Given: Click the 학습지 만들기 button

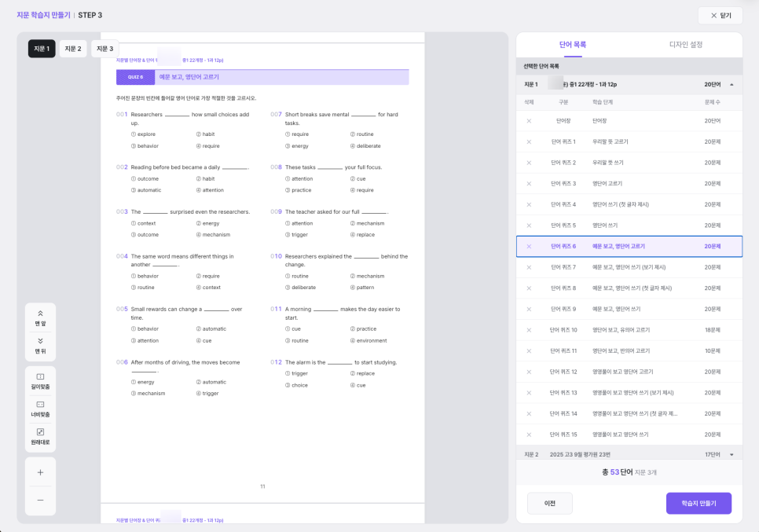Looking at the screenshot, I should click(x=698, y=504).
